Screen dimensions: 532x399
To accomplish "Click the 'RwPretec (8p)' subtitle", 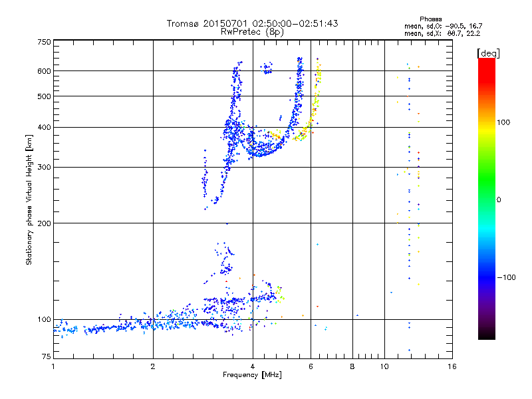I will click(252, 32).
